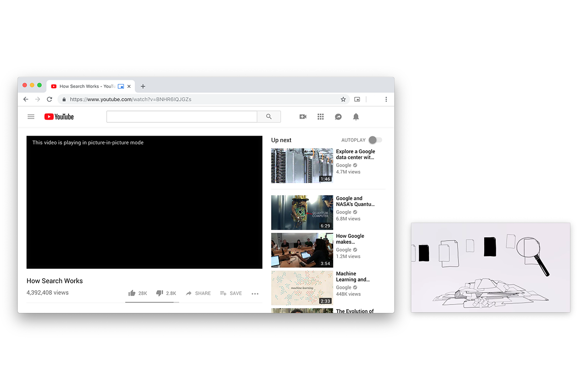The width and height of the screenshot is (588, 368).
Task: Click 1.2M views text
Action: click(x=348, y=256)
